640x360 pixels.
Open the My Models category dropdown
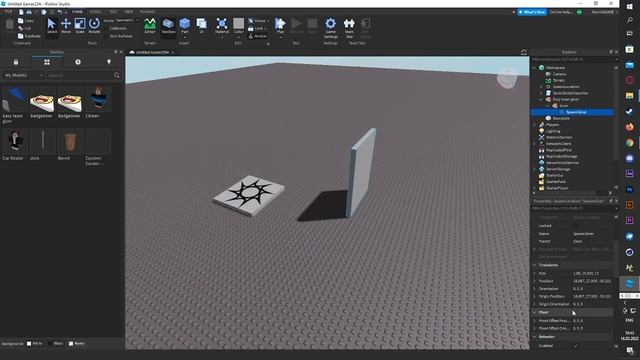coord(23,76)
